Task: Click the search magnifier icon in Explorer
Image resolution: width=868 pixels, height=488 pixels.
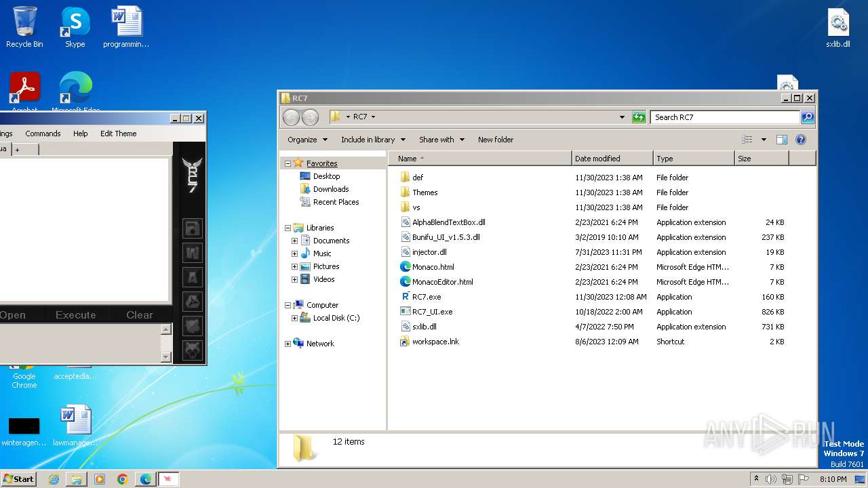Action: click(x=807, y=117)
